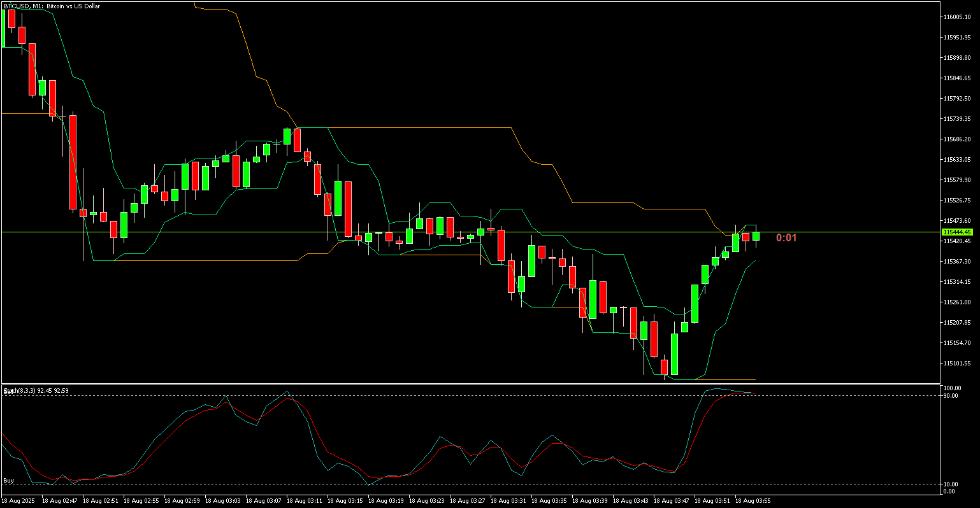
Task: Click the 18 Aug 02:47 time label
Action: pos(59,501)
